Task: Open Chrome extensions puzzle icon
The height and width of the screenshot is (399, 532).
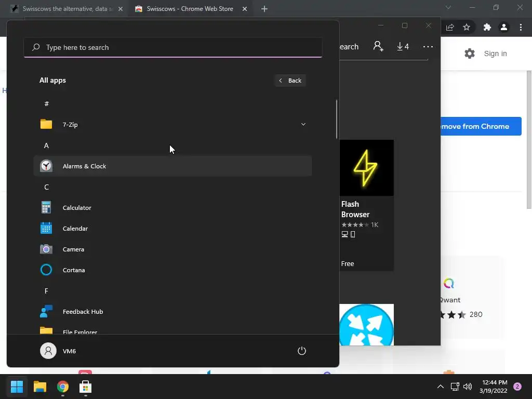Action: click(x=487, y=27)
